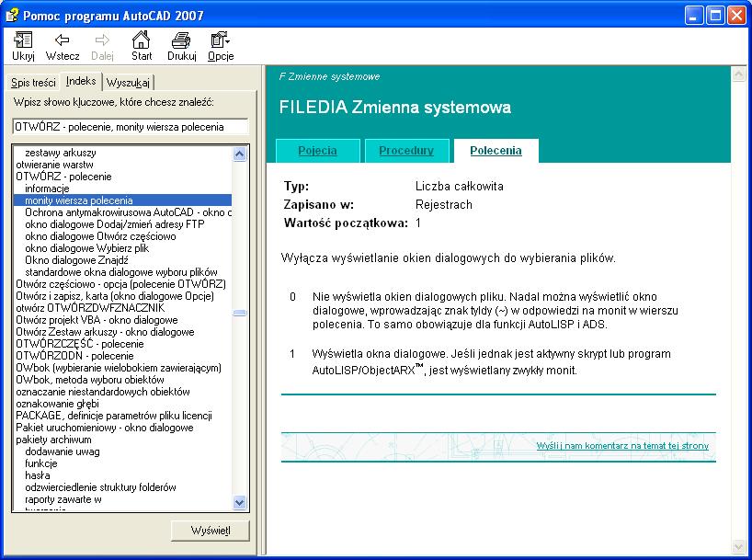Minimize the AutoCAD help window

(693, 16)
